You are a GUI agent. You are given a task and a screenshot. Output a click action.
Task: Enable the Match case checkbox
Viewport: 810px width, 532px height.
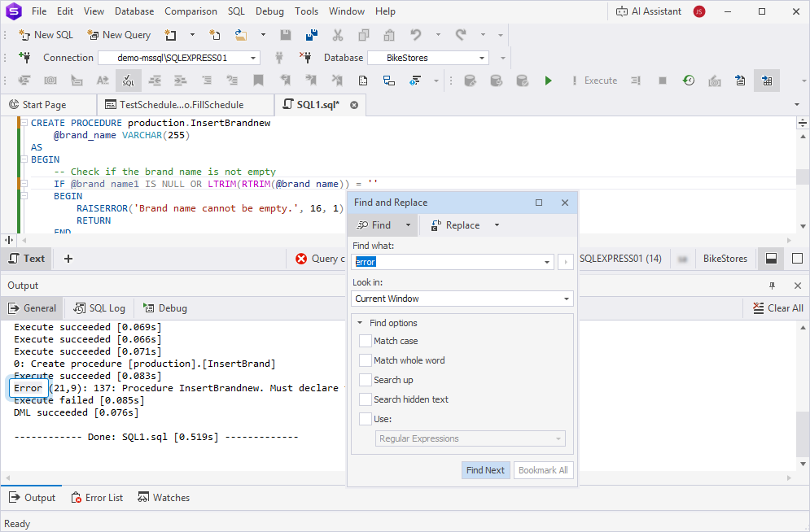click(x=366, y=341)
